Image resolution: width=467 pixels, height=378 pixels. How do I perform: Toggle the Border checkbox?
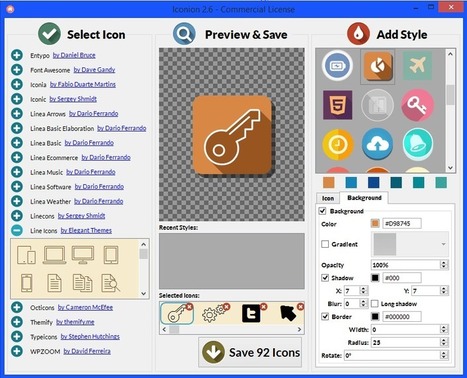coord(325,316)
